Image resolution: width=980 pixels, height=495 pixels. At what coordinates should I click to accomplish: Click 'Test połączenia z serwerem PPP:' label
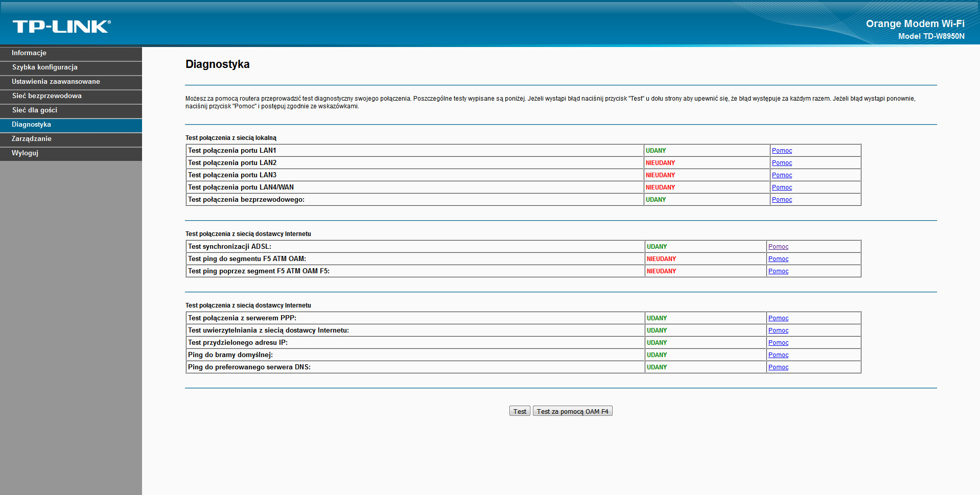242,318
